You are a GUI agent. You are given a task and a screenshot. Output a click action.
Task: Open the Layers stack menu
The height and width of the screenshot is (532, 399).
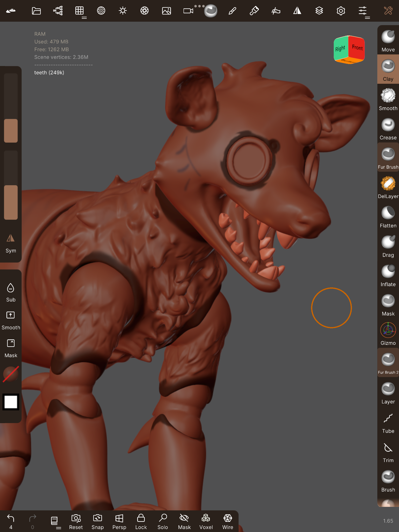click(x=319, y=11)
